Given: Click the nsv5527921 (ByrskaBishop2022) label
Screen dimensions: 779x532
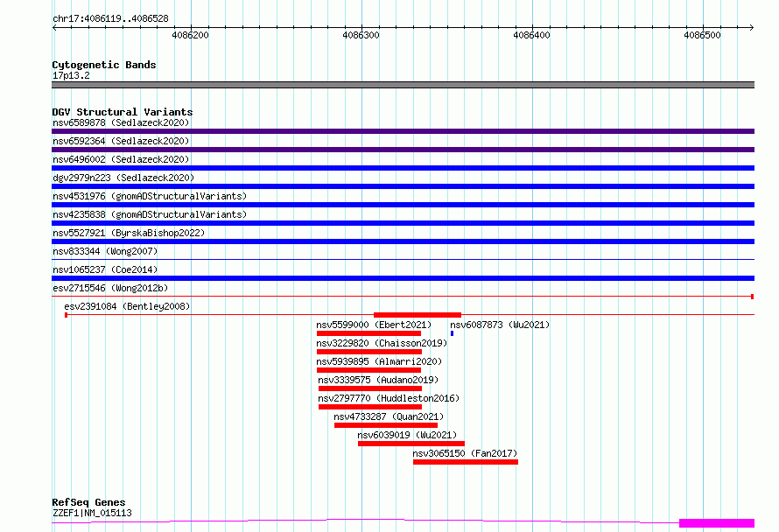Looking at the screenshot, I should point(129,233).
